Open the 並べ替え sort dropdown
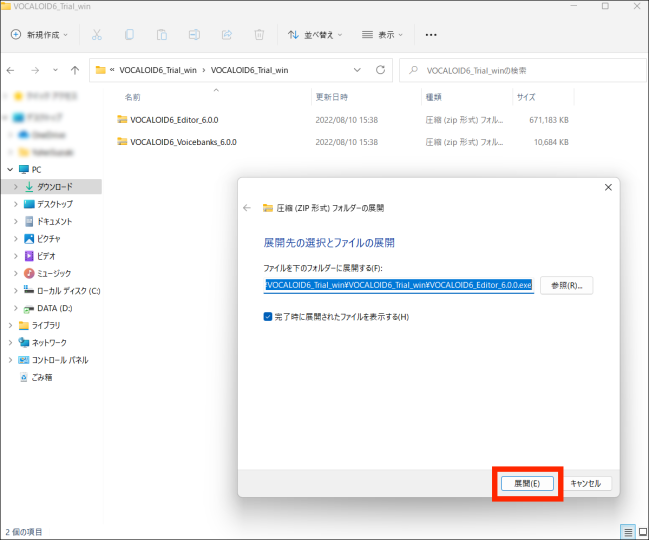The height and width of the screenshot is (540, 649). [314, 34]
